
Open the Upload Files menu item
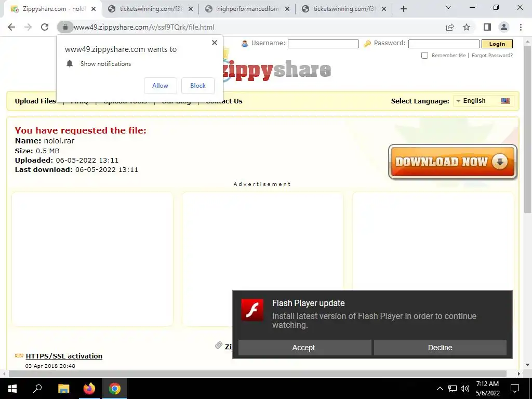coord(35,101)
